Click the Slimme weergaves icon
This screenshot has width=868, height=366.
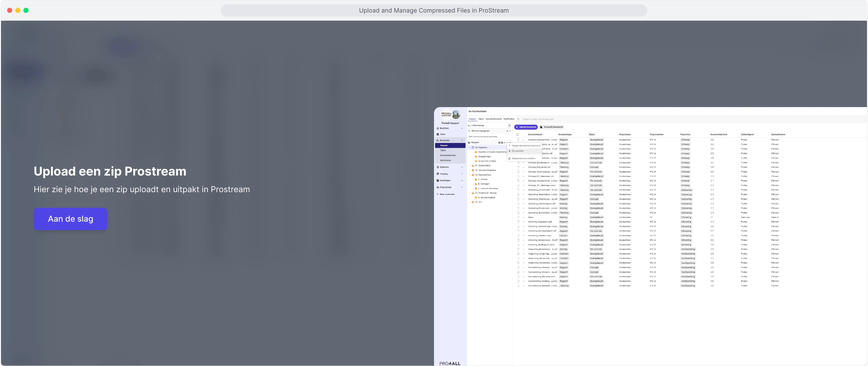click(469, 131)
